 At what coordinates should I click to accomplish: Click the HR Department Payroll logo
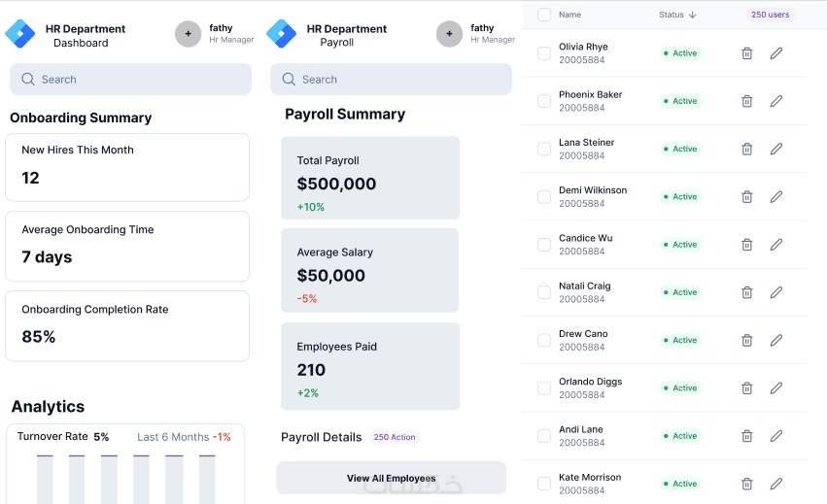tap(281, 34)
